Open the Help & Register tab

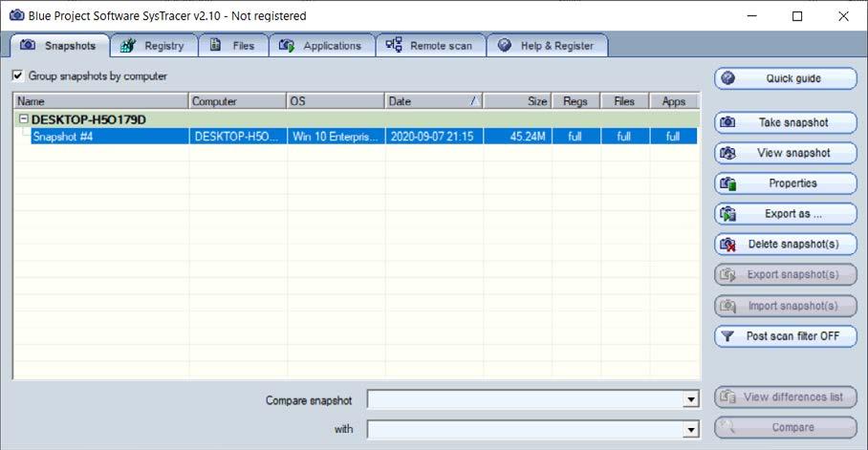click(x=548, y=46)
